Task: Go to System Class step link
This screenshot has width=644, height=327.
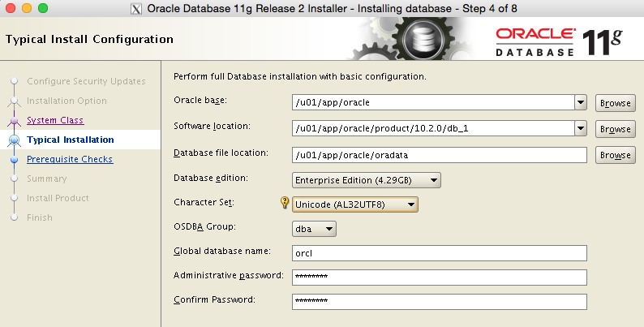Action: pyautogui.click(x=55, y=120)
